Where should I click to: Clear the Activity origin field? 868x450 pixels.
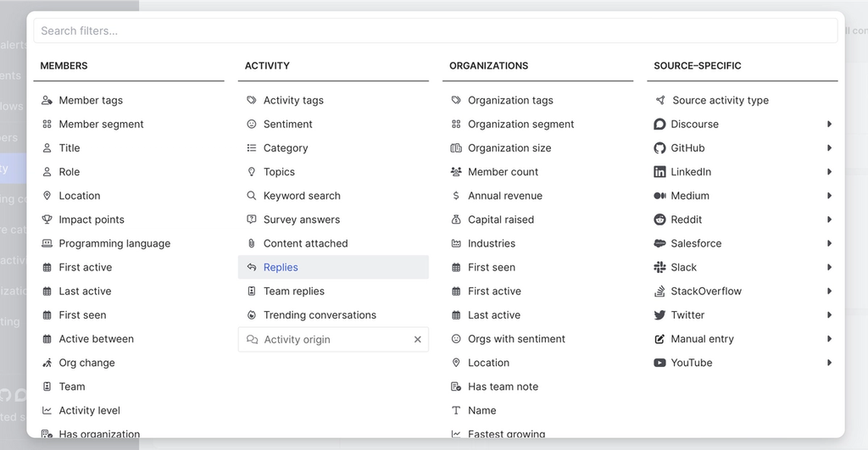417,340
